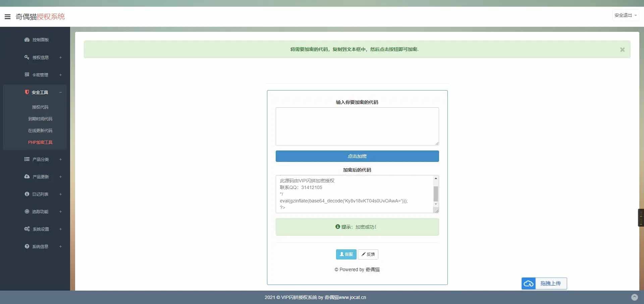
Task: Select the 授权代码 submenu item
Action: [x=40, y=107]
